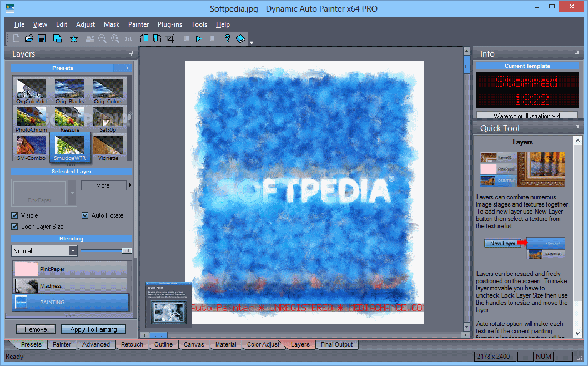Open toolbar options overflow arrow
This screenshot has height=366, width=588.
click(x=252, y=42)
